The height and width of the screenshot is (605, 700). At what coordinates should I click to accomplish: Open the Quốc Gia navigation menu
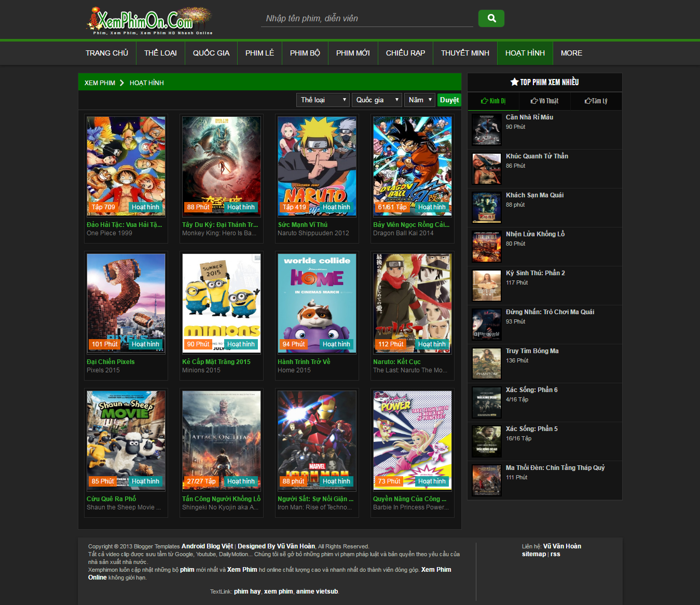(x=211, y=53)
